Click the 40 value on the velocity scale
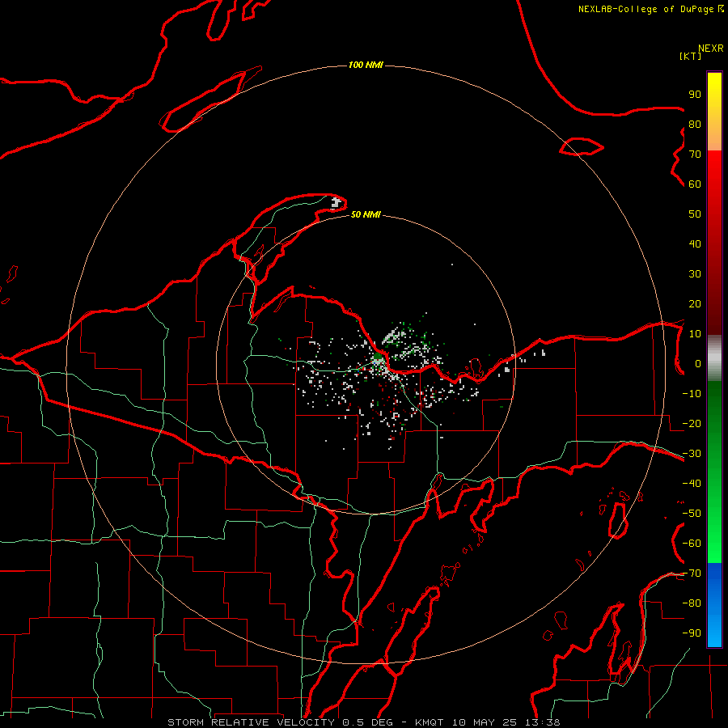Viewport: 728px width, 728px height. (695, 244)
